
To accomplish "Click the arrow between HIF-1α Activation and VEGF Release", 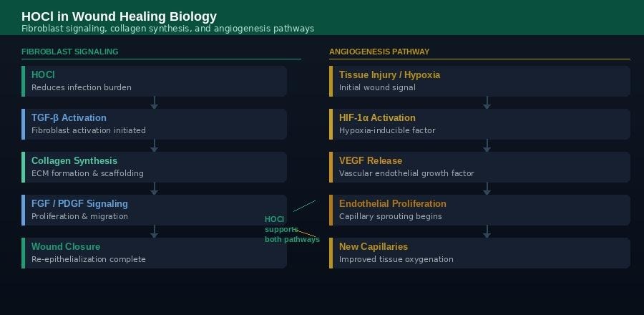I will point(487,146).
